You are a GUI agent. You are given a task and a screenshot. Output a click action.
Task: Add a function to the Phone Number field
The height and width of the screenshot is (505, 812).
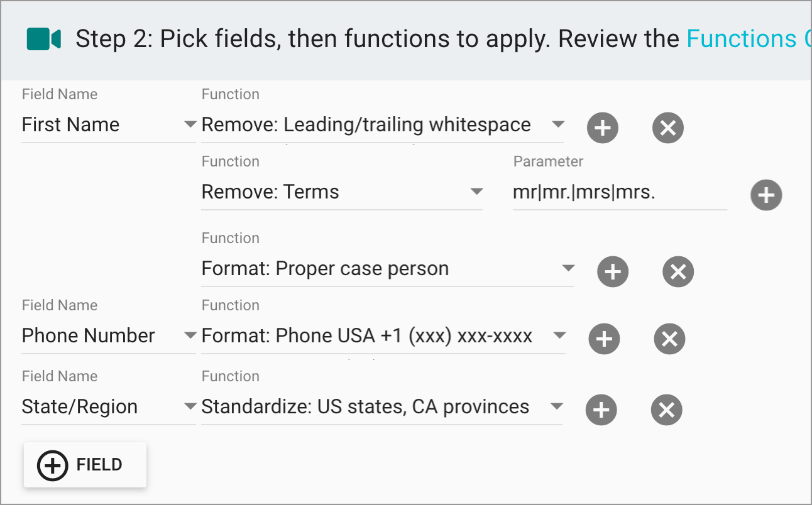click(x=604, y=339)
